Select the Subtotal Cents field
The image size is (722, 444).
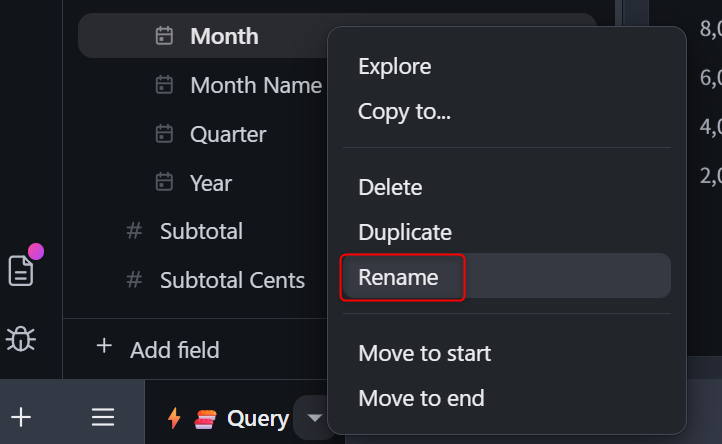coord(232,280)
